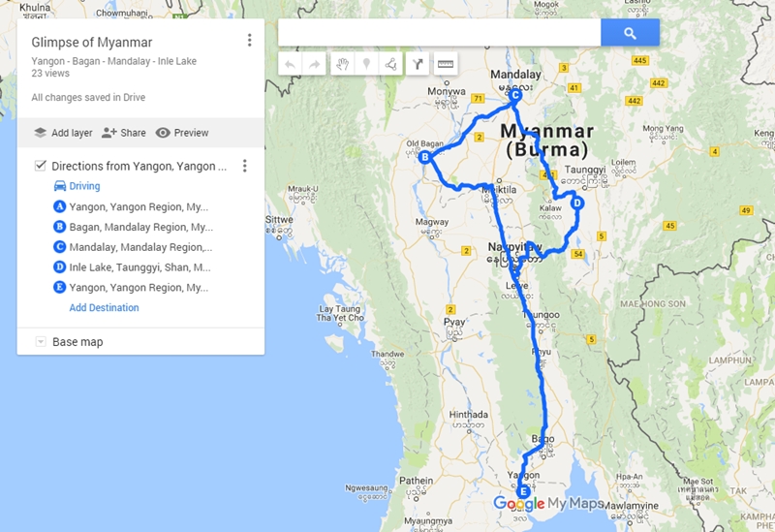Click Add layer
The image size is (775, 532).
[63, 133]
